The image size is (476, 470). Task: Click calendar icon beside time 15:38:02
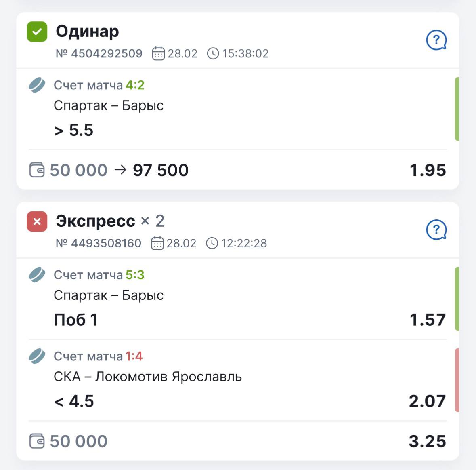158,53
